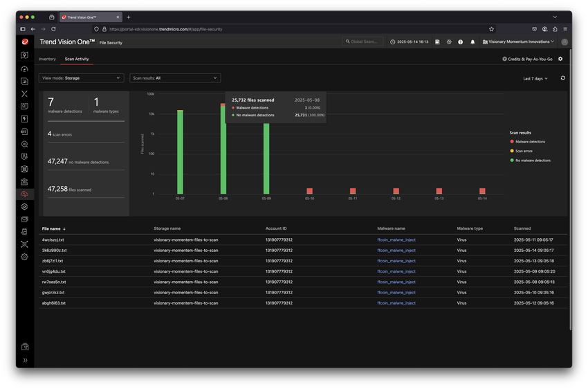Select the Trend Vision One browser tab

pos(90,17)
